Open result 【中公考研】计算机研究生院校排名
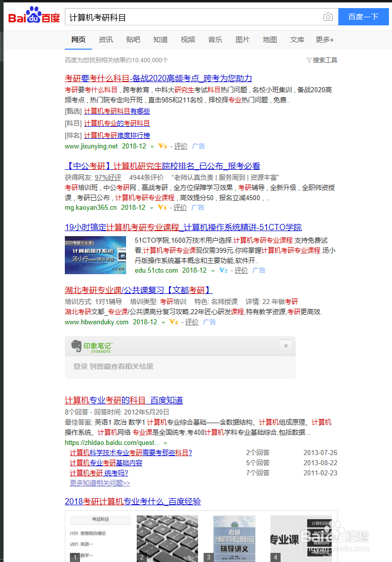This screenshot has height=562, width=392. pos(162,166)
